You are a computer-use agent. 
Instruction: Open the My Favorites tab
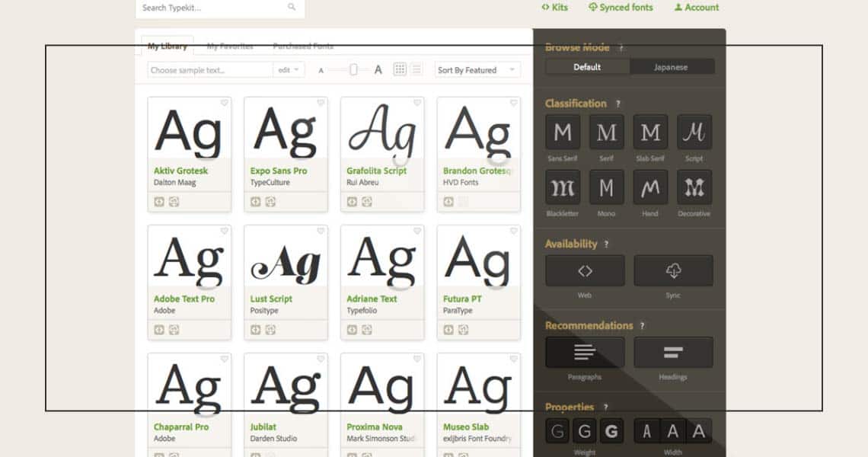(230, 46)
